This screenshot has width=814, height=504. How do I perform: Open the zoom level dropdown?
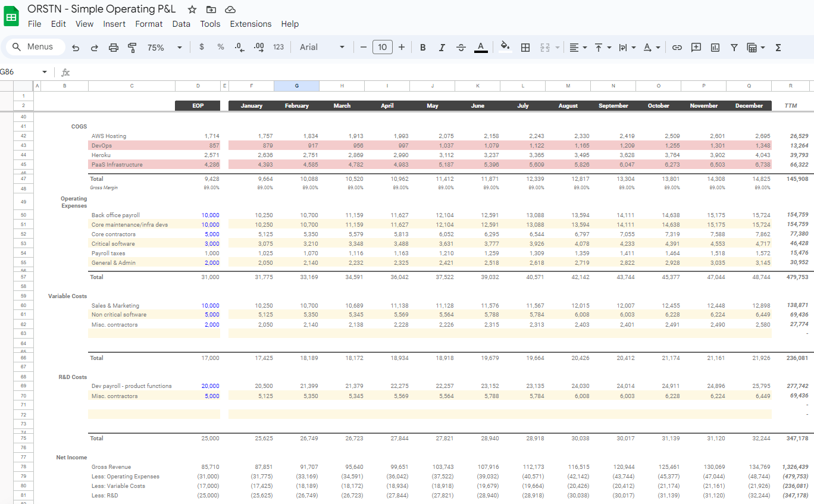pyautogui.click(x=164, y=48)
